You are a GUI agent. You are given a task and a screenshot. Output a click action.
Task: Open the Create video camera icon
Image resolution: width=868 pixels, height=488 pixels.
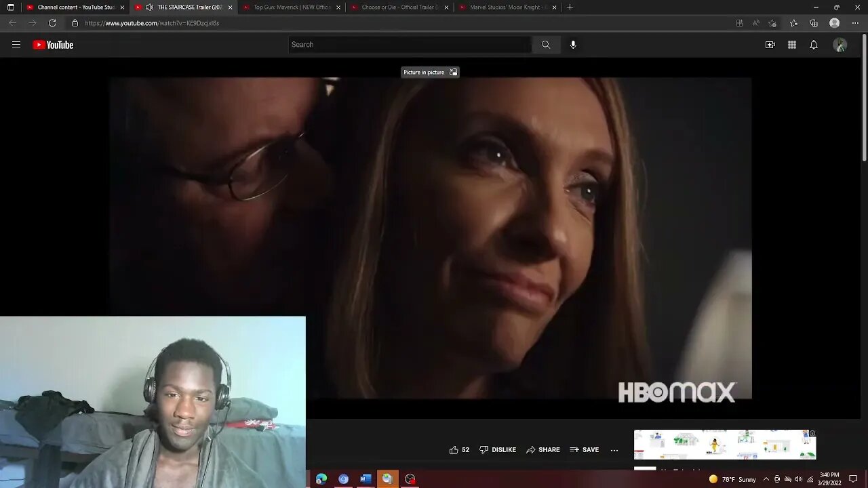pyautogui.click(x=770, y=45)
